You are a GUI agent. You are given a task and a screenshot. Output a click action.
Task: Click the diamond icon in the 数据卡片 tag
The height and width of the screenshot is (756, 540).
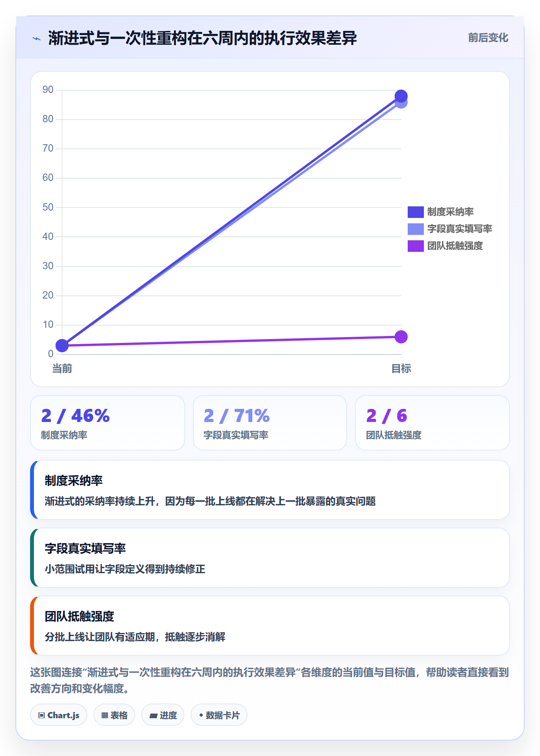point(201,715)
